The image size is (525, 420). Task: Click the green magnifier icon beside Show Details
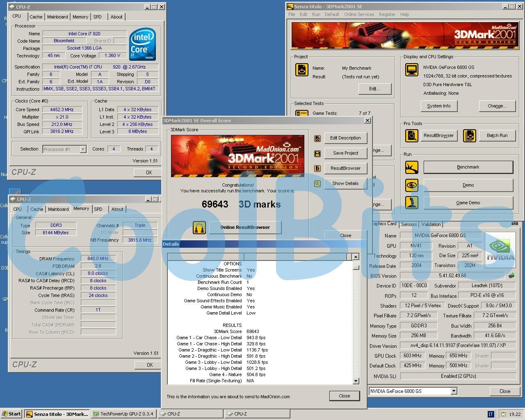(317, 184)
